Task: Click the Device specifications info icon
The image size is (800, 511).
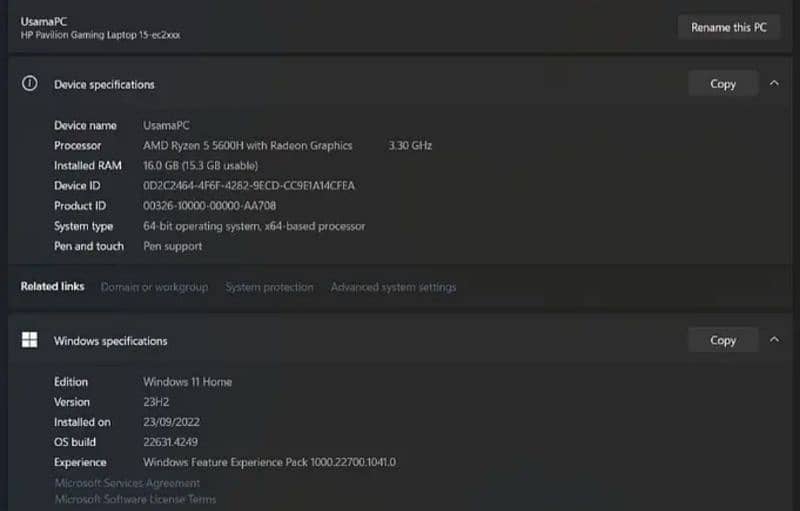Action: (x=30, y=83)
